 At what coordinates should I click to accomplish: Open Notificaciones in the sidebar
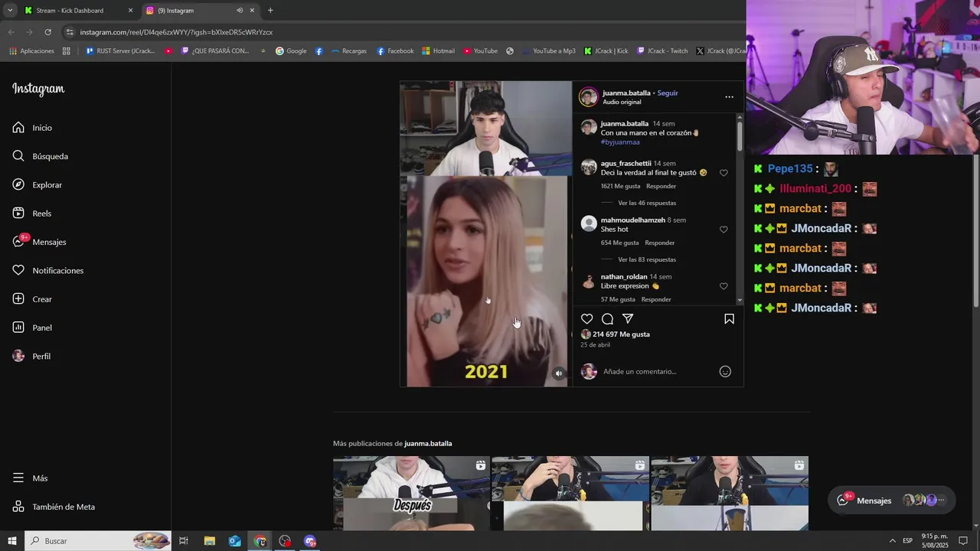47,271
